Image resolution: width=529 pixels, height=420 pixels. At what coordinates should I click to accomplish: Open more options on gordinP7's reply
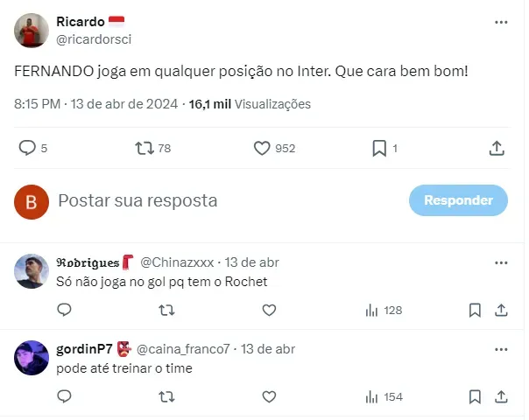coord(500,349)
